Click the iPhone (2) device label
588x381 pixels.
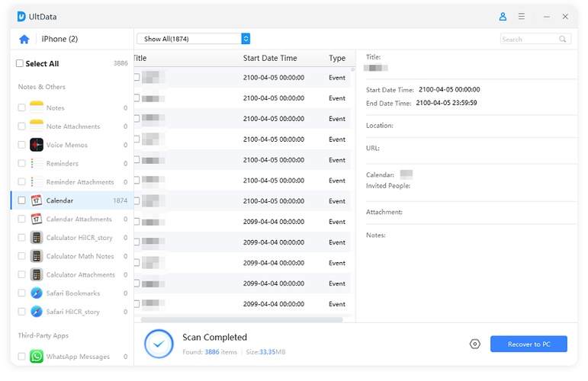(x=59, y=39)
